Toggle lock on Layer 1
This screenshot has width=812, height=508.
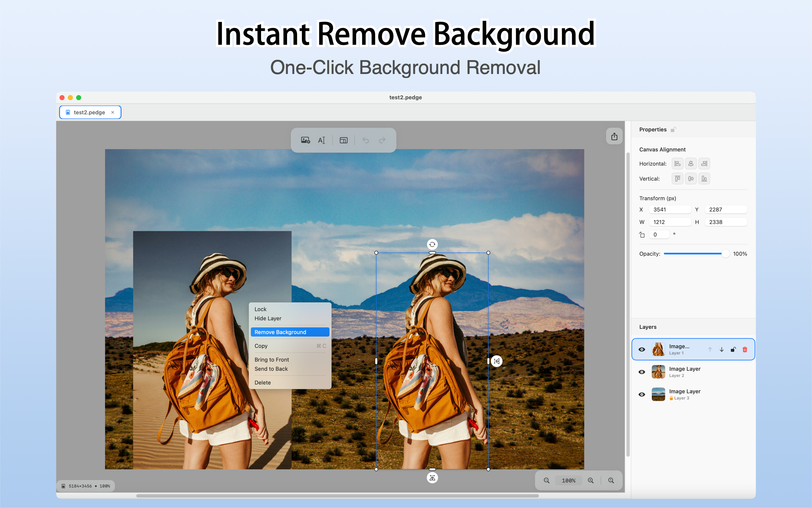pyautogui.click(x=733, y=350)
